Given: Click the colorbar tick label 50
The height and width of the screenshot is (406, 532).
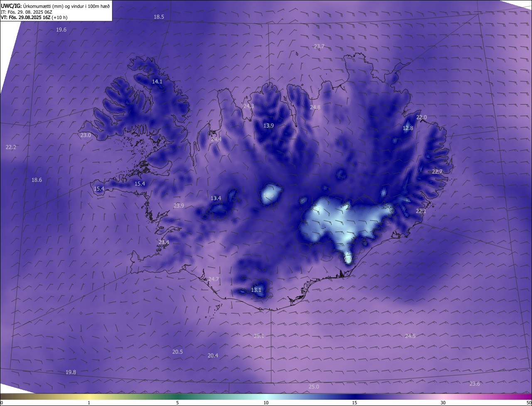Looking at the screenshot, I should pos(529,403).
